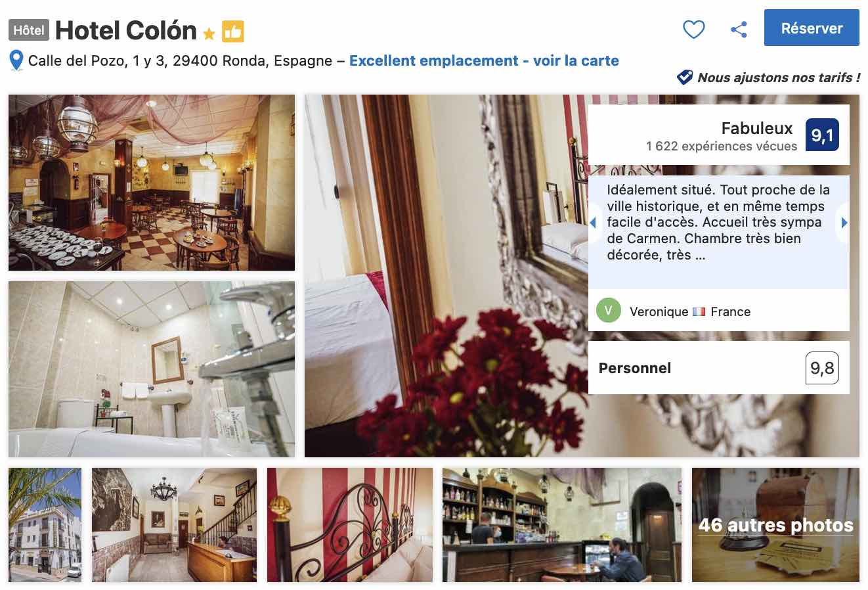Click the price-match tag icon
The image size is (868, 590).
pos(685,78)
